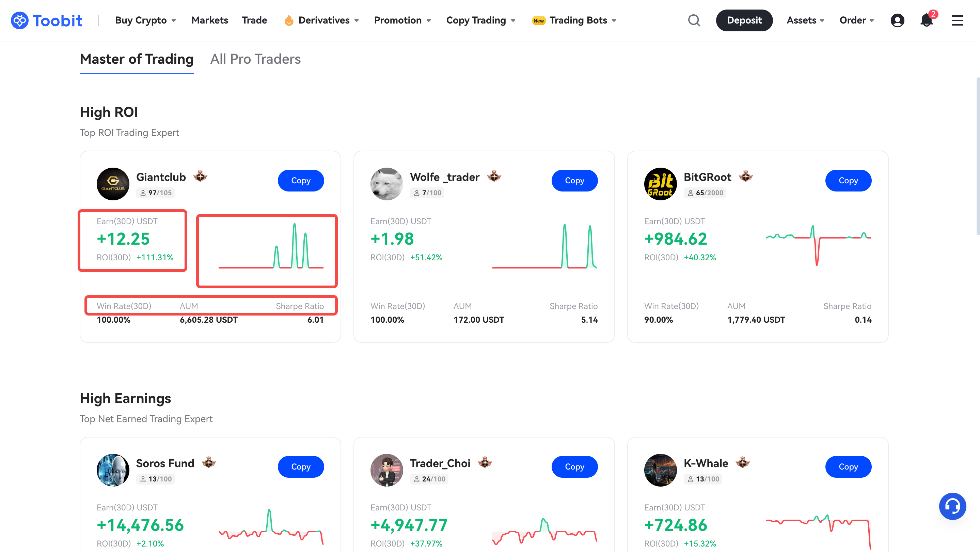Open the Trade menu item
The height and width of the screenshot is (552, 980).
pyautogui.click(x=254, y=20)
